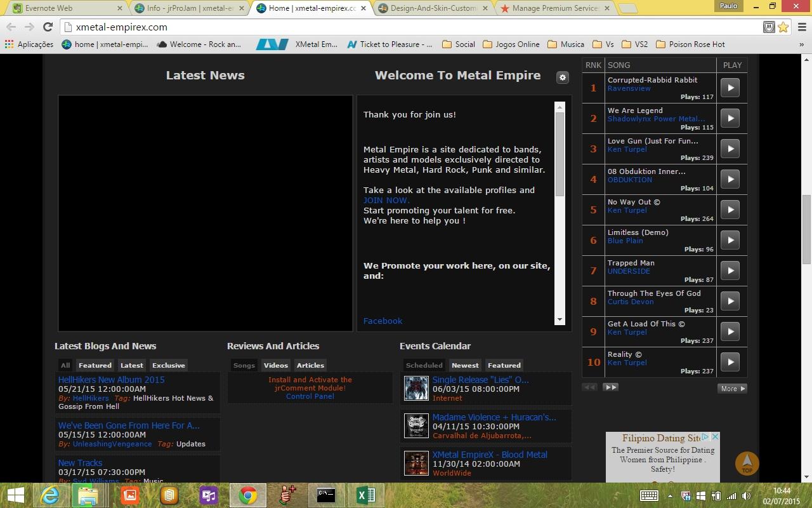Open Excel from the Windows taskbar
Screen dimensions: 812x508
(x=365, y=495)
